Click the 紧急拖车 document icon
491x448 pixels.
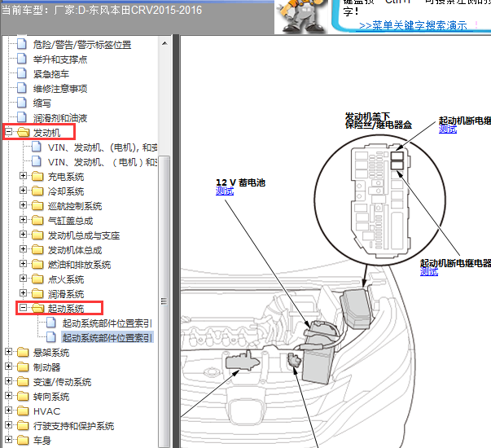coord(22,74)
